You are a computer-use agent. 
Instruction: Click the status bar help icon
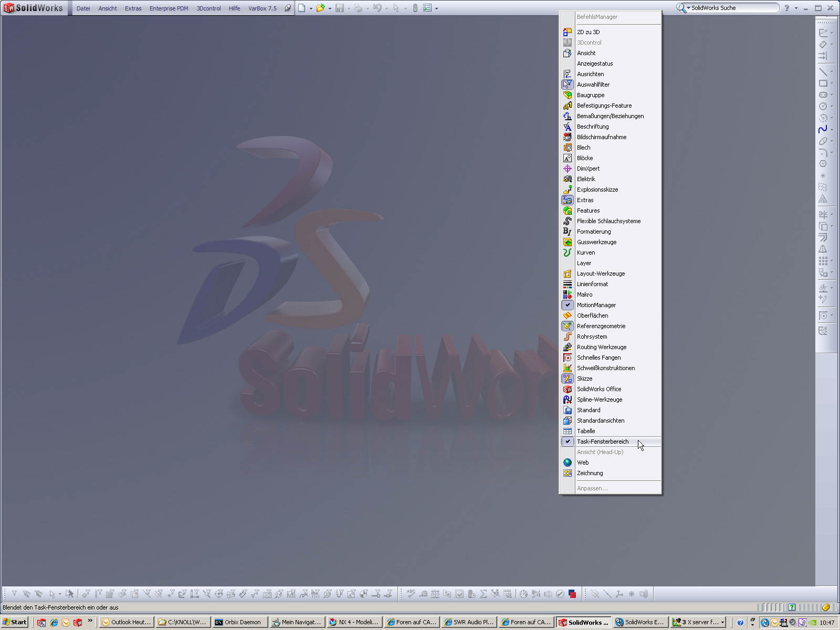click(792, 607)
